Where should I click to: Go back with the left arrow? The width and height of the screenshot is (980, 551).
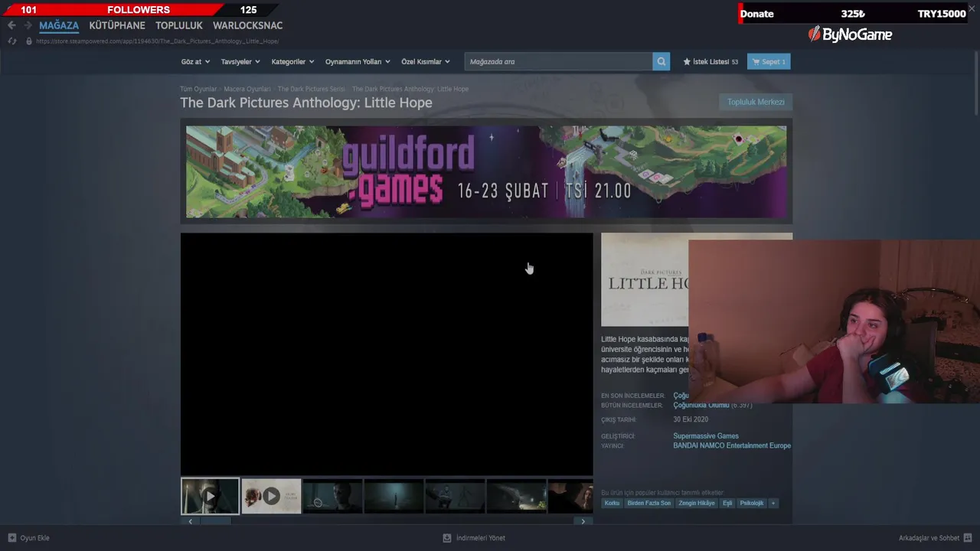pyautogui.click(x=11, y=25)
